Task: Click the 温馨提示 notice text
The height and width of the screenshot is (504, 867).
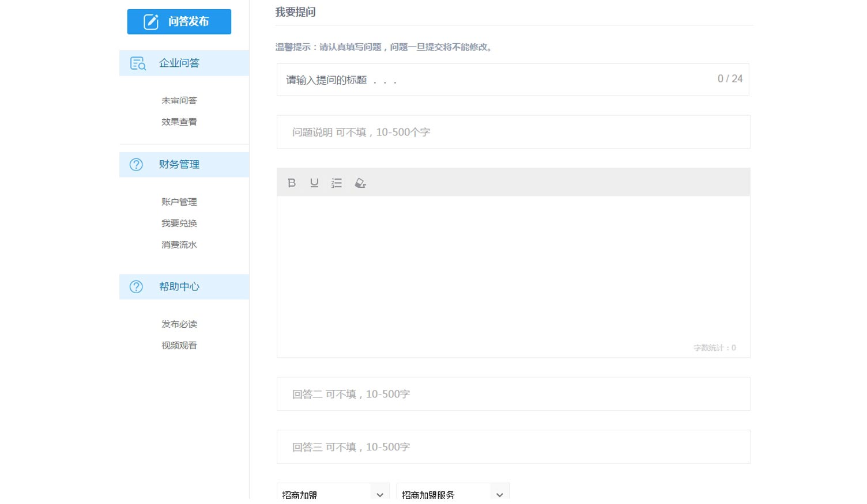Action: pos(384,47)
